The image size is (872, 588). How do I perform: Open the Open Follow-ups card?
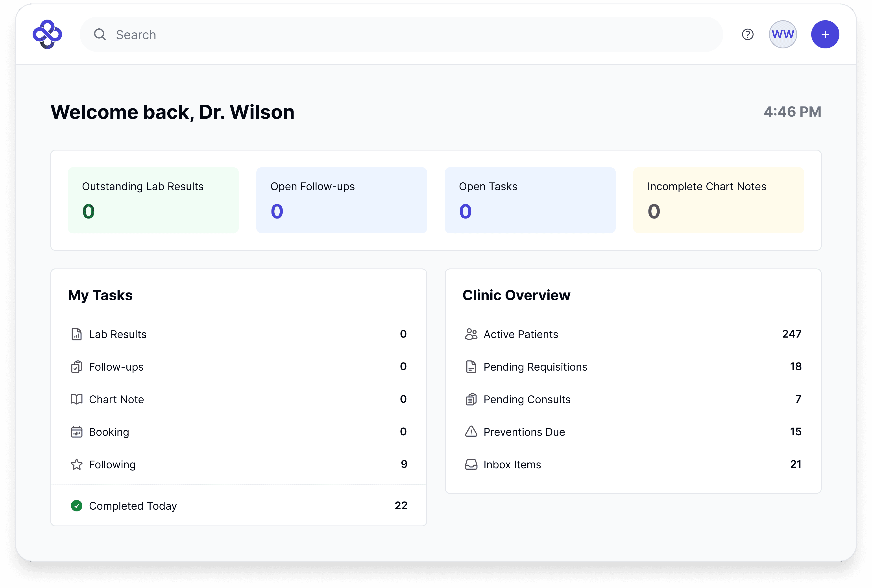pyautogui.click(x=342, y=200)
